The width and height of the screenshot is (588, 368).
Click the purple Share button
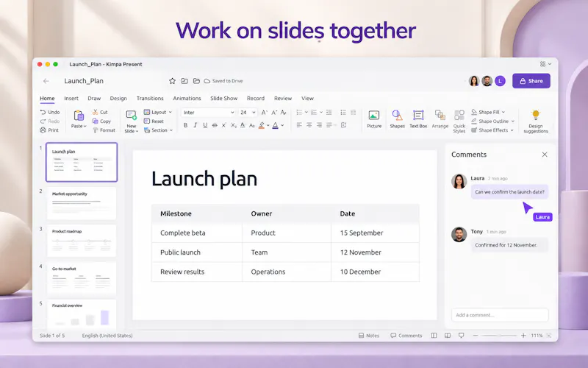[x=531, y=81]
